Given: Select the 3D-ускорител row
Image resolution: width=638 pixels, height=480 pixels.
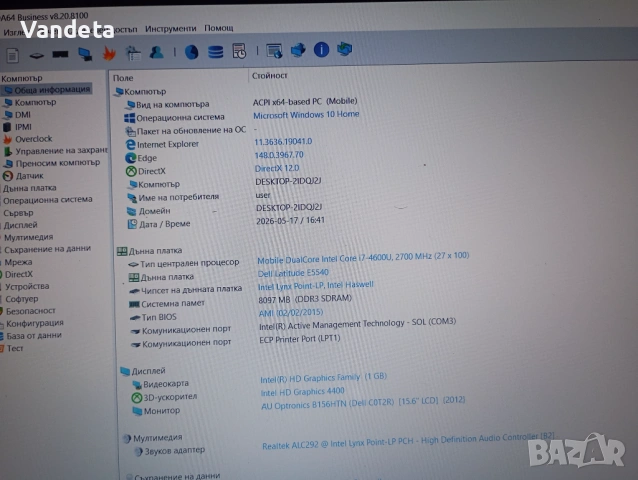Looking at the screenshot, I should 164,397.
